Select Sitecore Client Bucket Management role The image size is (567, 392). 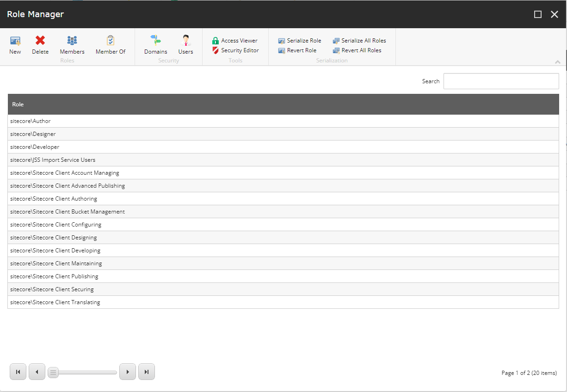pos(283,212)
